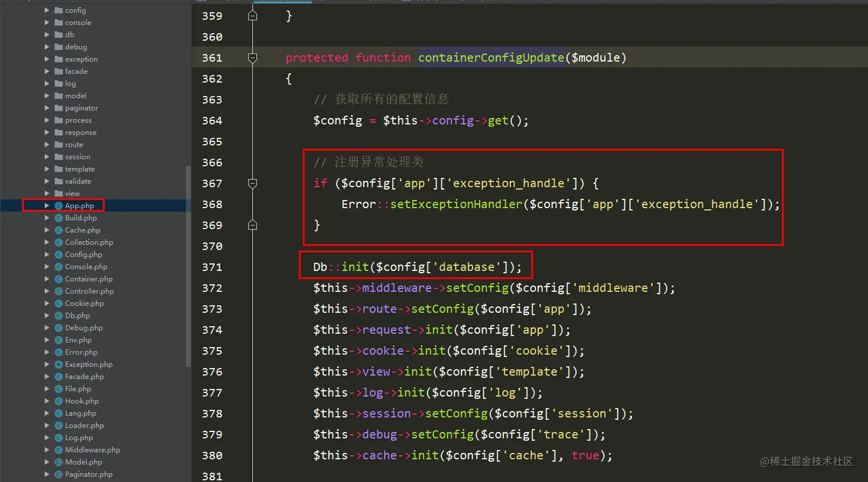
Task: Expand the exception folder arrow
Action: [47, 59]
